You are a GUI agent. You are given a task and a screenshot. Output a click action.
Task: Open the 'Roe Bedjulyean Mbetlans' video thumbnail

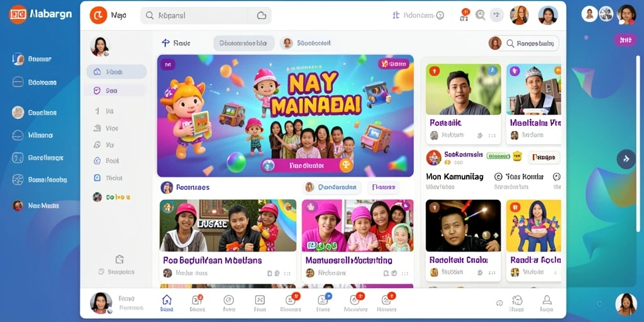pos(228,226)
